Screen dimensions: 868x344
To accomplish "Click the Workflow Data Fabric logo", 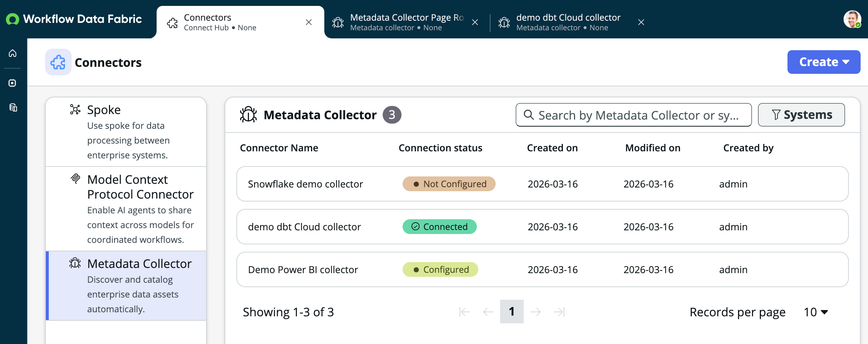I will [74, 19].
